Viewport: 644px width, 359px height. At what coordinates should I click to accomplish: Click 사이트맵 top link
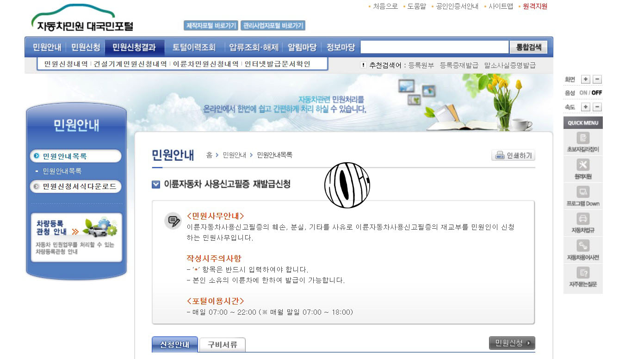(x=501, y=6)
